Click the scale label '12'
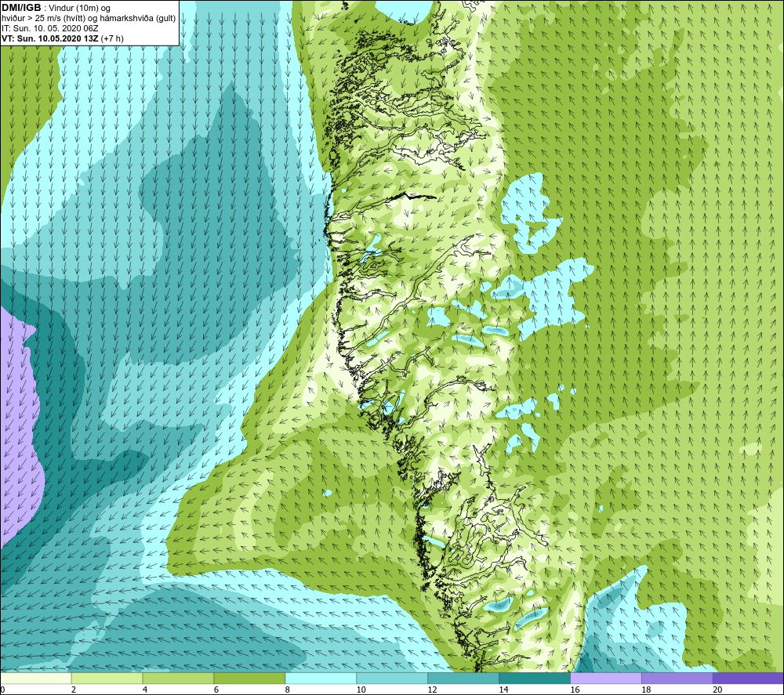784x695 pixels. click(432, 690)
